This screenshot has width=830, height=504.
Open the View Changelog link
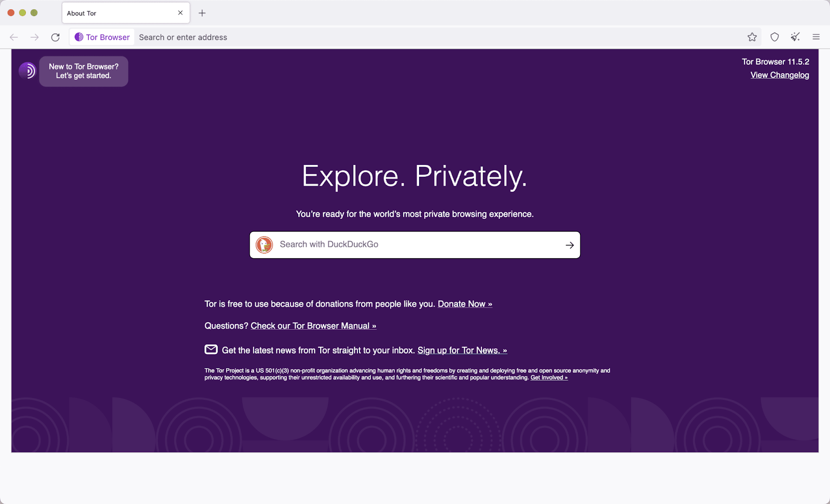point(780,75)
